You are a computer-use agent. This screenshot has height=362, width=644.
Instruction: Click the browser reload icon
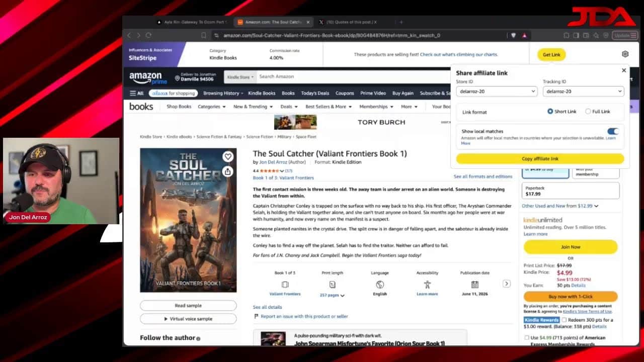tap(148, 35)
